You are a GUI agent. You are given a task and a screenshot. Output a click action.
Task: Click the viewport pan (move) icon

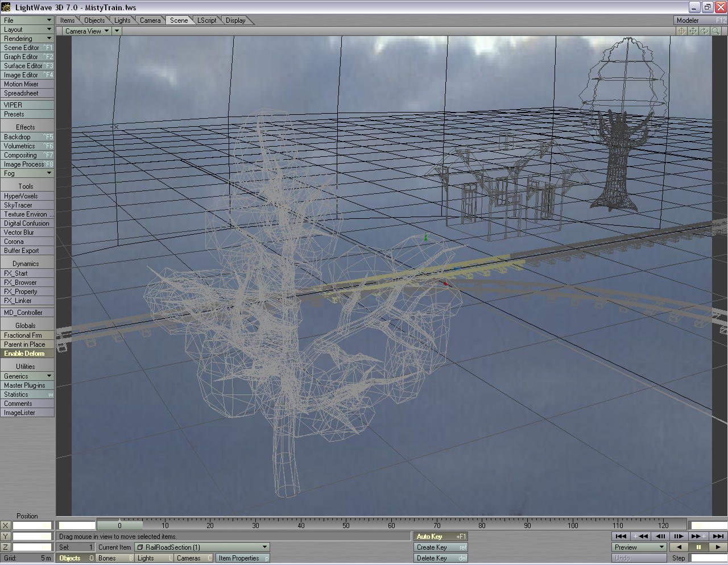pyautogui.click(x=693, y=31)
